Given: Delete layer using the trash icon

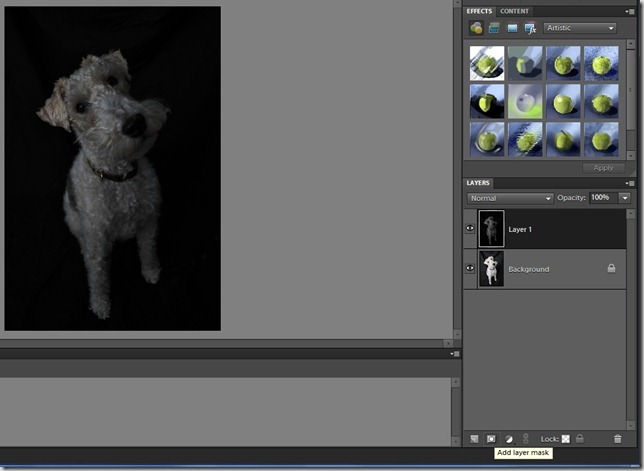Looking at the screenshot, I should pyautogui.click(x=617, y=439).
